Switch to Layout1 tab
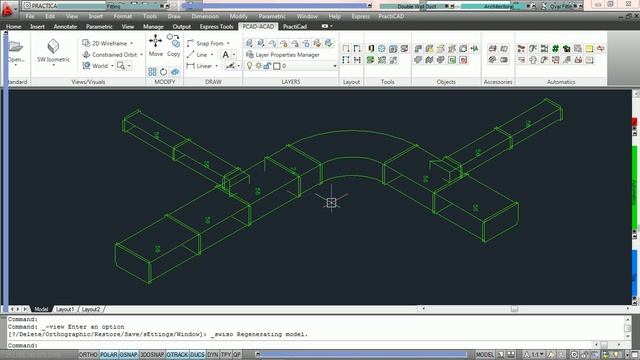This screenshot has height=360, width=640. (65, 309)
